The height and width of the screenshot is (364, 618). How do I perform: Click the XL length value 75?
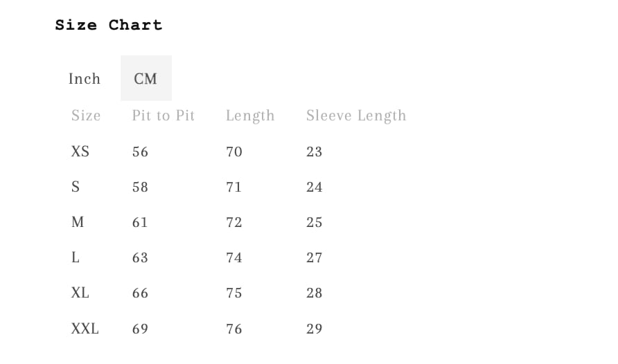pos(233,293)
